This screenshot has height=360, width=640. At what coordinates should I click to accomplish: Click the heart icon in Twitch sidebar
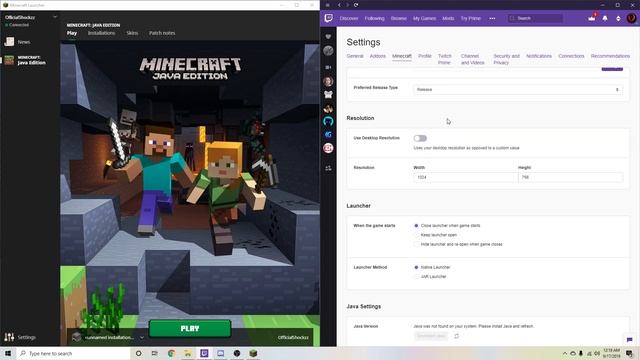coord(328,37)
